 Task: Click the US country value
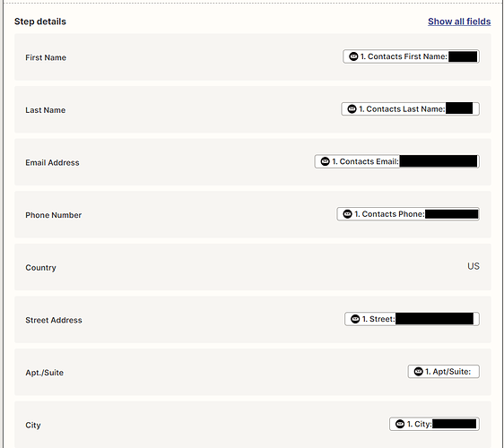coord(474,266)
